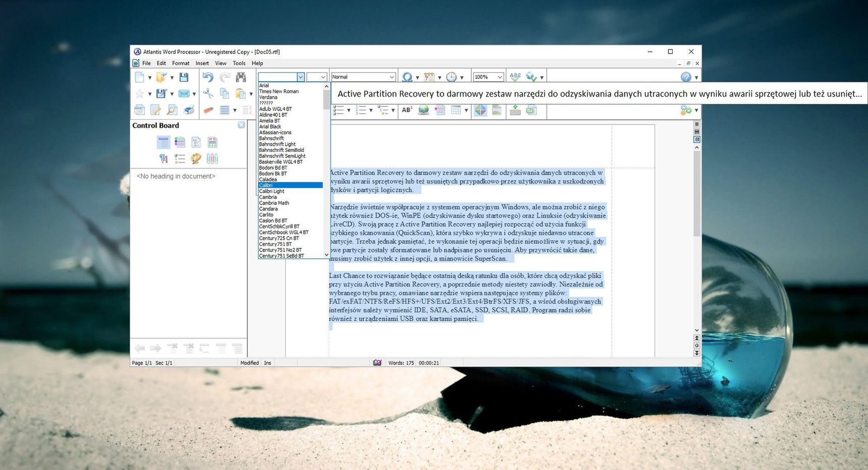The height and width of the screenshot is (470, 868).
Task: Insert a symbol with the Omega icon
Action: click(x=407, y=77)
